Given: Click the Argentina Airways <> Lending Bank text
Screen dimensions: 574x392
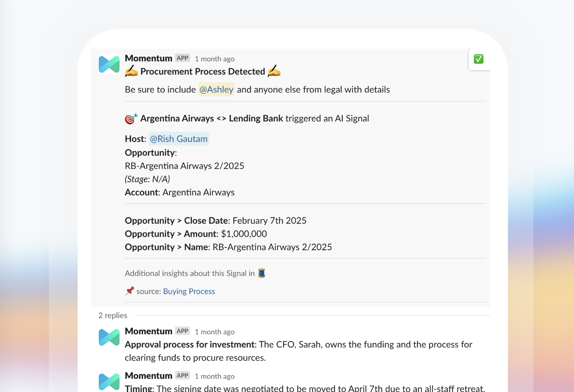Looking at the screenshot, I should 212,119.
